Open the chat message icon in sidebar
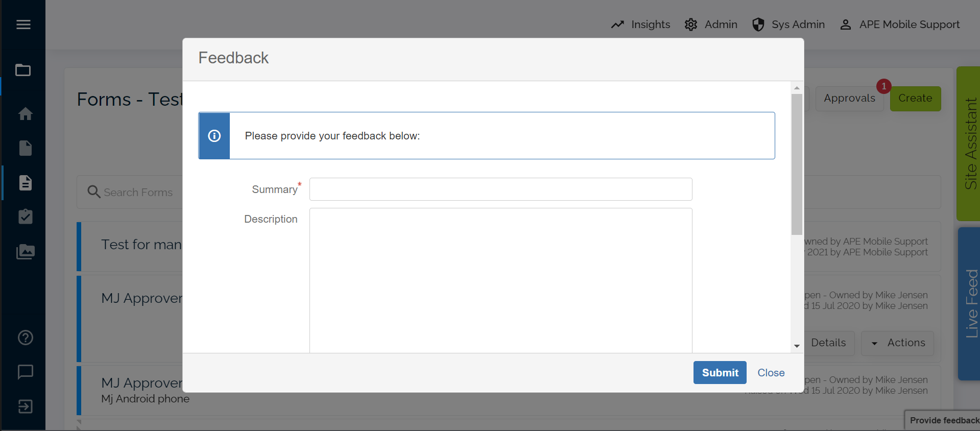Viewport: 980px width, 431px height. point(25,372)
